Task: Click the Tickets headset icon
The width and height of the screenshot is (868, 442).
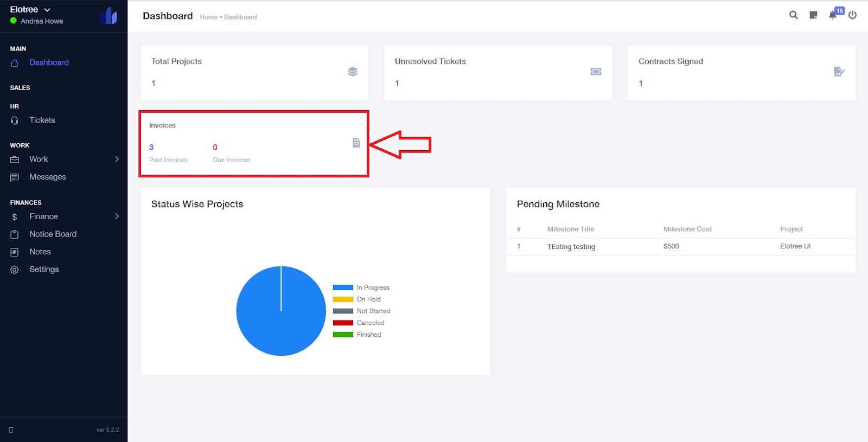Action: point(15,120)
